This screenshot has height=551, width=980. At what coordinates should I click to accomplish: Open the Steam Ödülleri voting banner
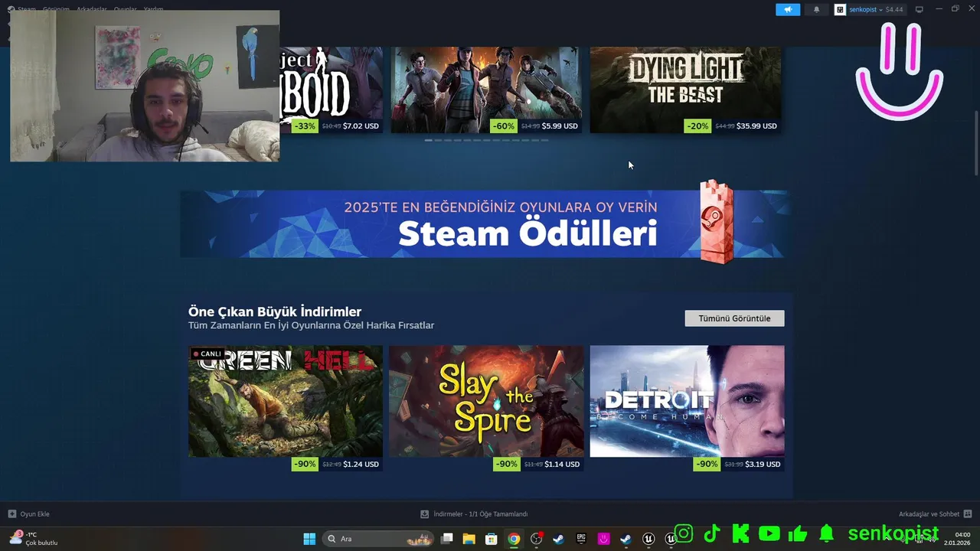click(x=485, y=223)
